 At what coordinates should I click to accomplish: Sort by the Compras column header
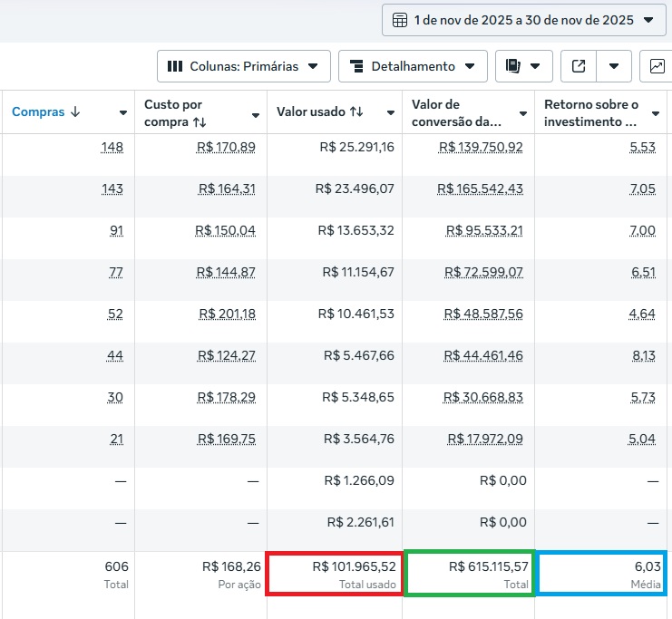pos(38,112)
